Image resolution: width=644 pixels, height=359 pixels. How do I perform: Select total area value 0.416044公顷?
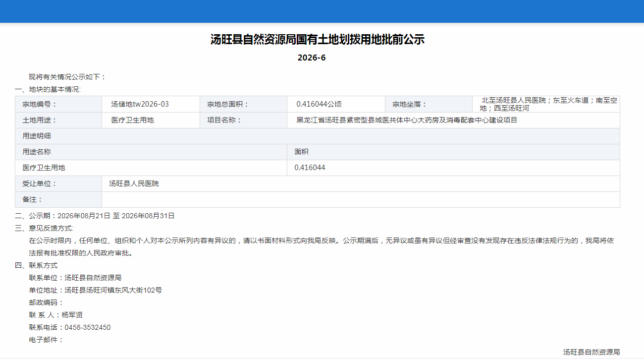click(x=319, y=104)
